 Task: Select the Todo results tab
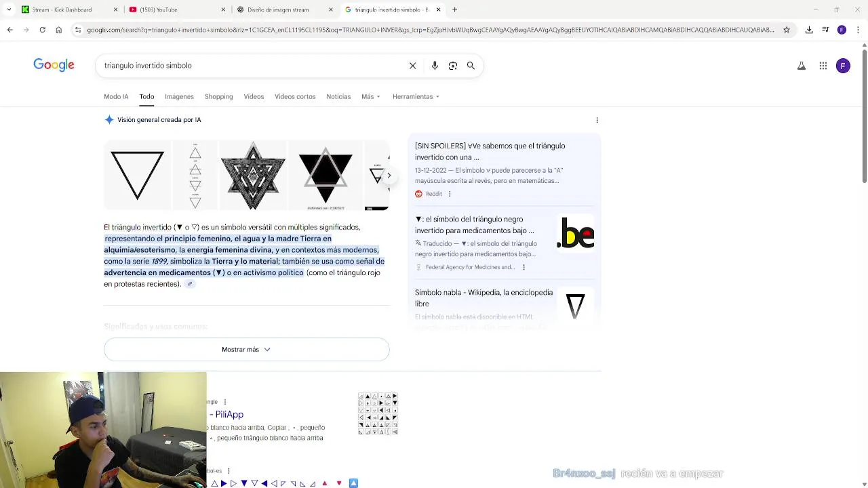147,96
